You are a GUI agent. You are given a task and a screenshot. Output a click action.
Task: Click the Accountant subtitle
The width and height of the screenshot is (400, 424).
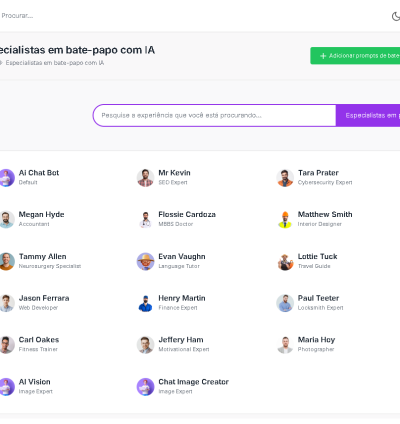click(34, 224)
